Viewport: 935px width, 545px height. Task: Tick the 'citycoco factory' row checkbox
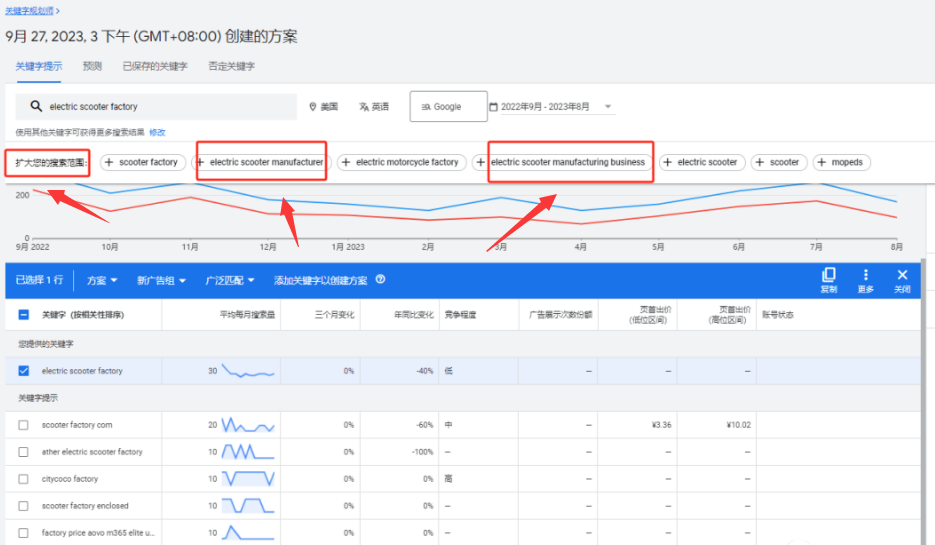click(x=24, y=479)
